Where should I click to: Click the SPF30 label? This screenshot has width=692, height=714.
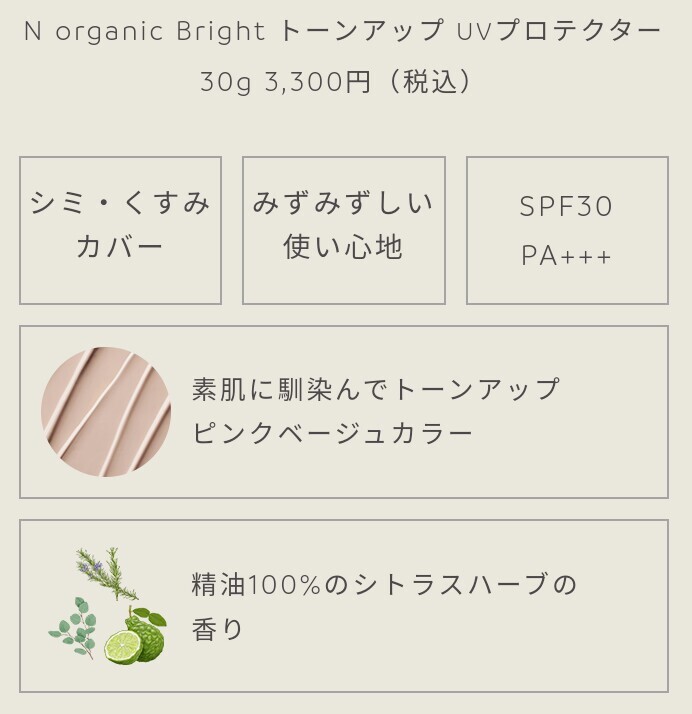(x=566, y=206)
